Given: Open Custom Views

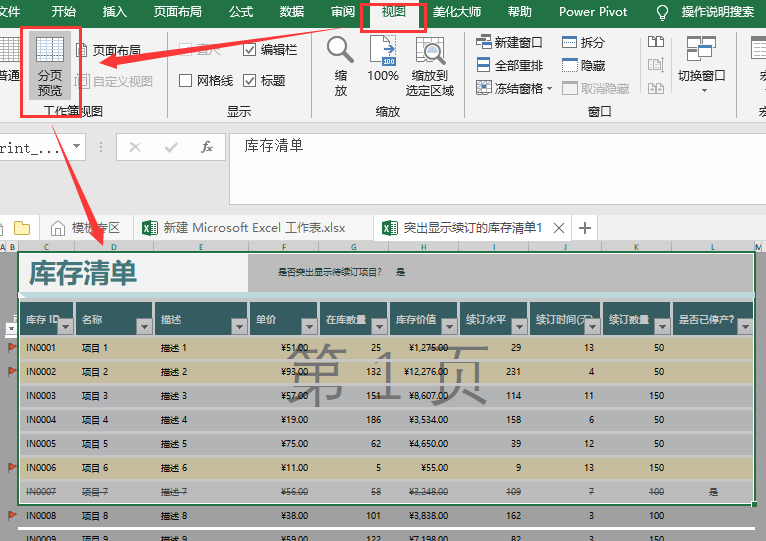Looking at the screenshot, I should click(114, 81).
